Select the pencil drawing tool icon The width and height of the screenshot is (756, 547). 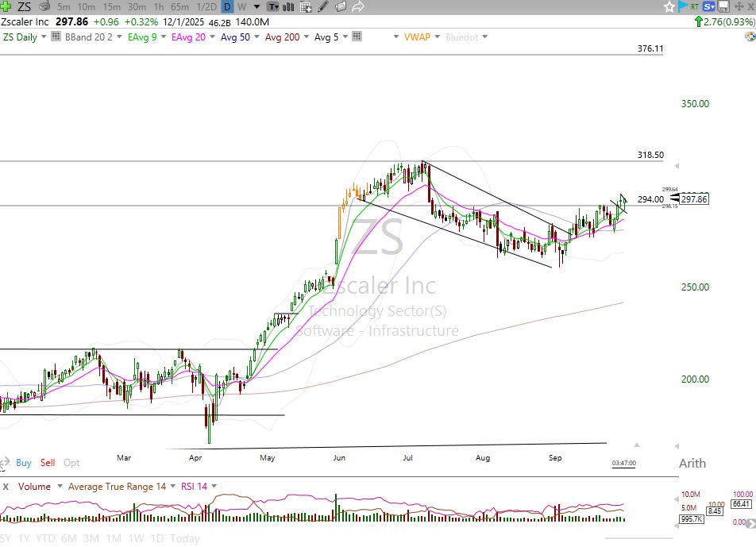323,6
